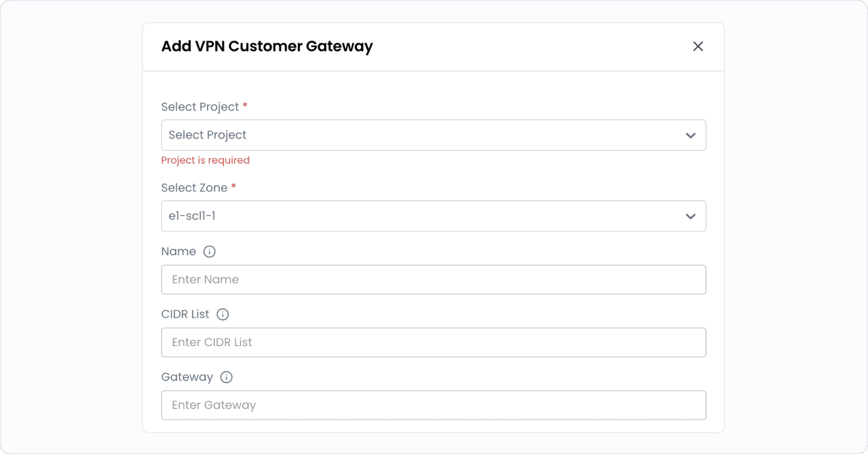Click the 'Select Project' label above the dropdown
The height and width of the screenshot is (454, 868).
[199, 107]
